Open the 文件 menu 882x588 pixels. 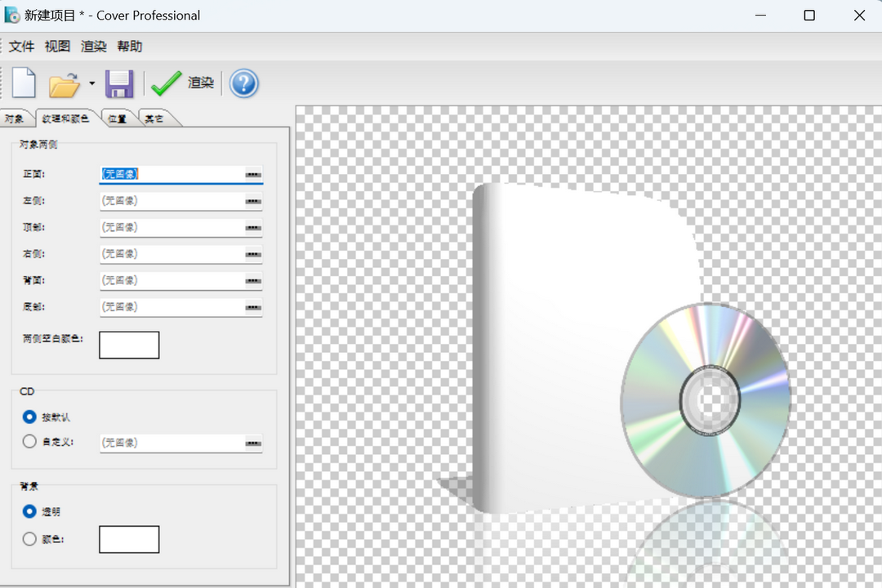22,47
